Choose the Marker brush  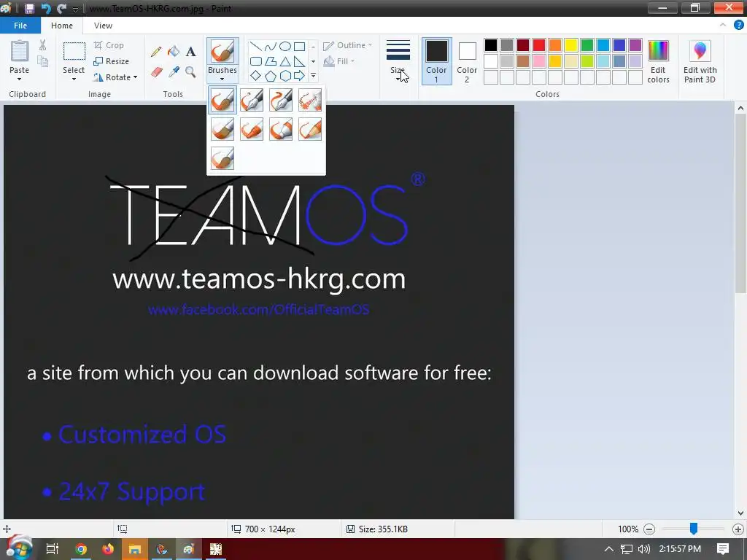(x=281, y=129)
